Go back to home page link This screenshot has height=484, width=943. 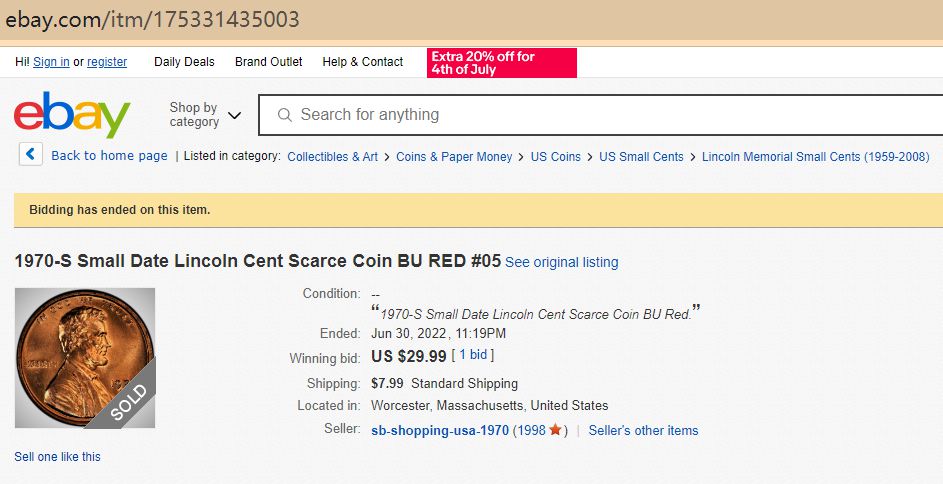pyautogui.click(x=109, y=156)
